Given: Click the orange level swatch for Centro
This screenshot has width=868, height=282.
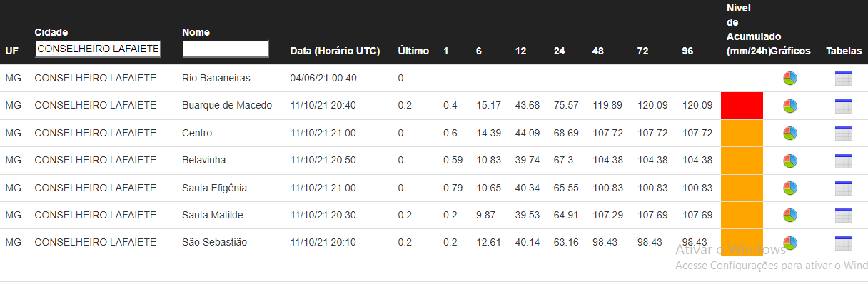Looking at the screenshot, I should 742,133.
